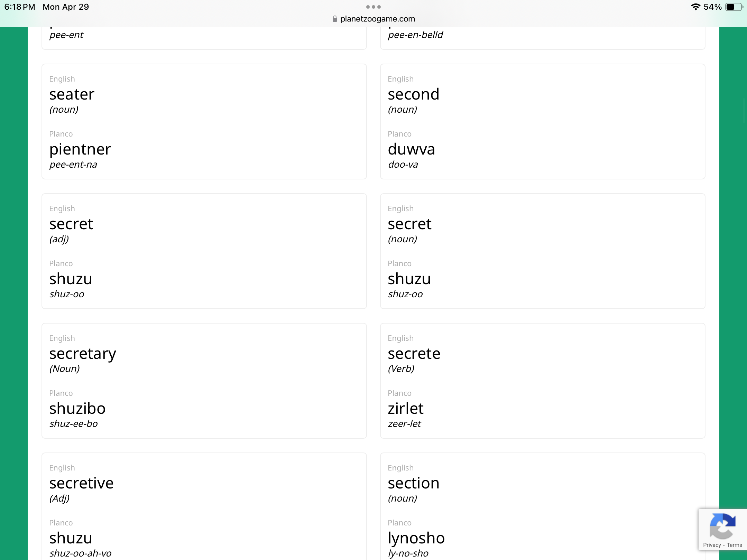
Task: Tap the 'secretary' English word
Action: pyautogui.click(x=83, y=354)
